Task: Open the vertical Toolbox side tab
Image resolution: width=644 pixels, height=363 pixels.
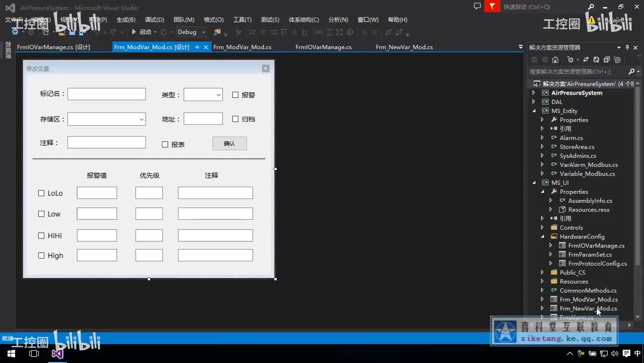Action: click(8, 50)
